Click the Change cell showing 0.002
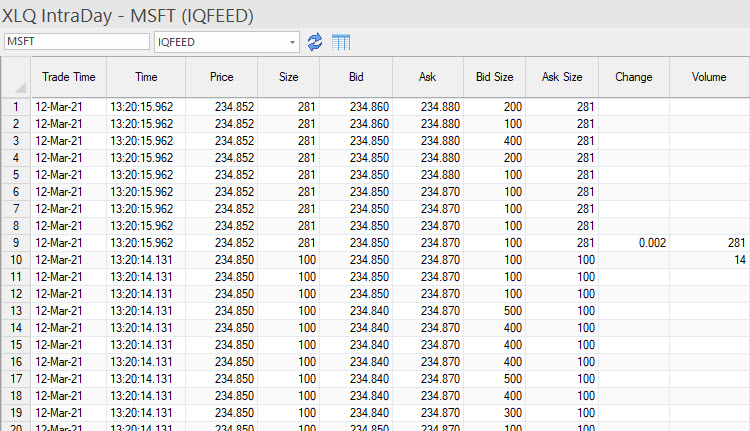 [x=636, y=243]
